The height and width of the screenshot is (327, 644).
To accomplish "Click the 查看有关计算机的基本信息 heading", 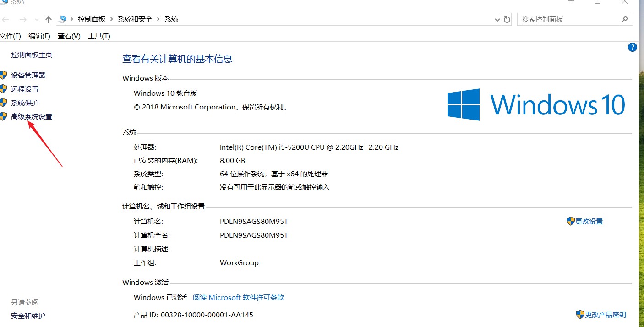I will [177, 59].
